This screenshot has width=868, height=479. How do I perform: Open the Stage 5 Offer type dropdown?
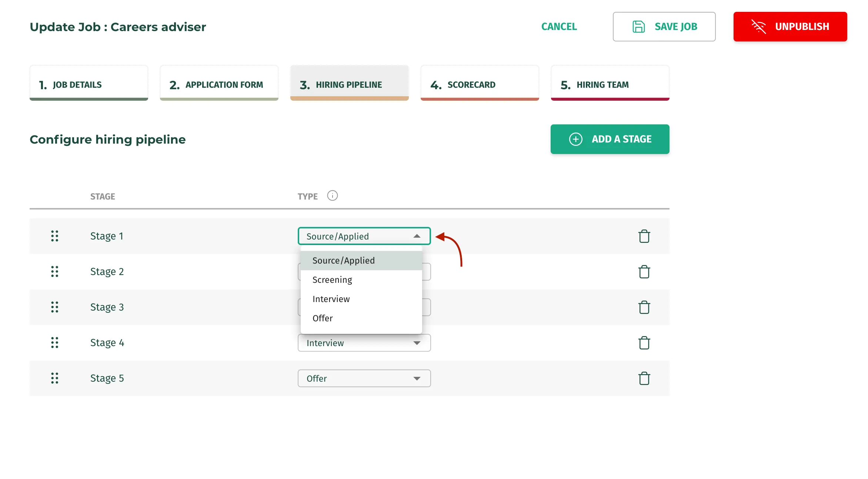point(364,378)
